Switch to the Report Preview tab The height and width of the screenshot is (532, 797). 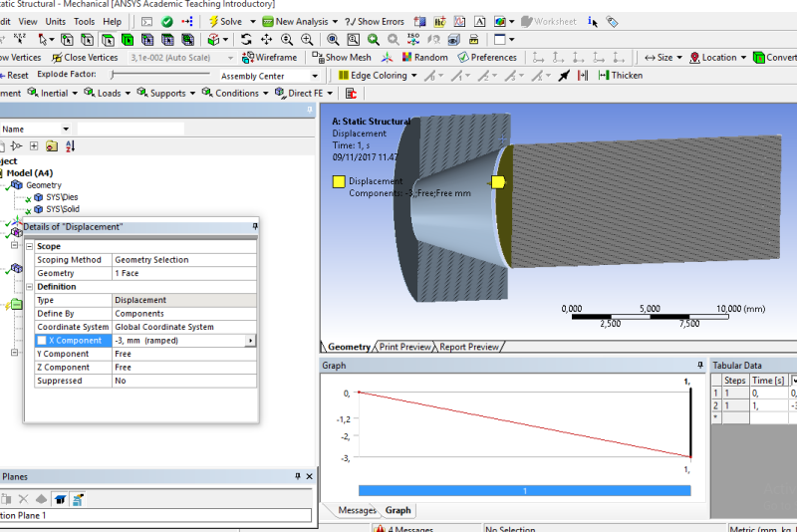click(x=468, y=347)
